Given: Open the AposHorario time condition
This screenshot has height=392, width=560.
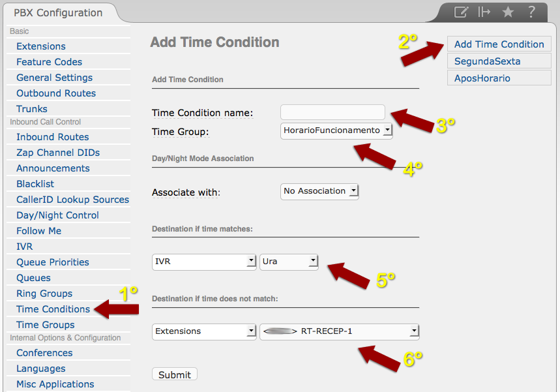Looking at the screenshot, I should tap(482, 78).
